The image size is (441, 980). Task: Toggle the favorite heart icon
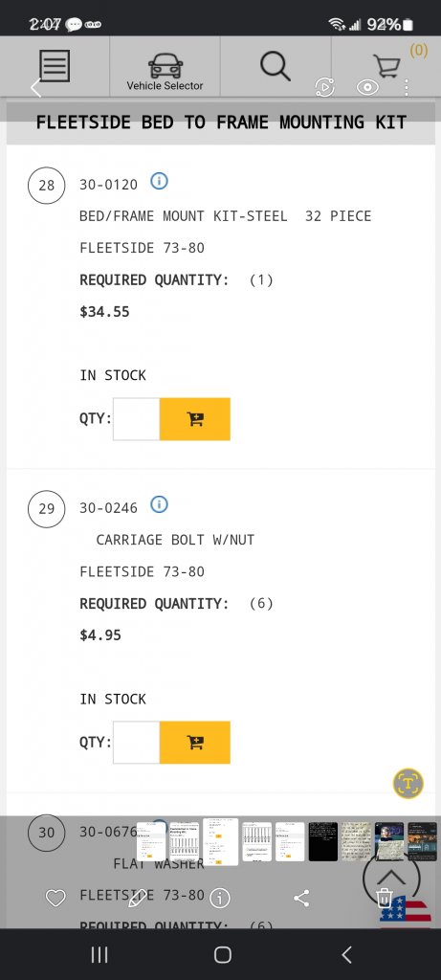[55, 899]
